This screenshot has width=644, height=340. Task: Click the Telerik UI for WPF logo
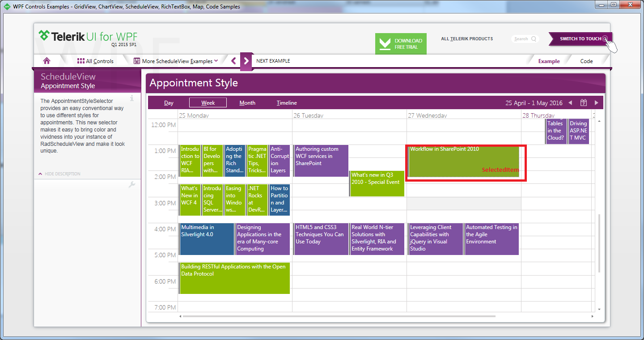[88, 37]
